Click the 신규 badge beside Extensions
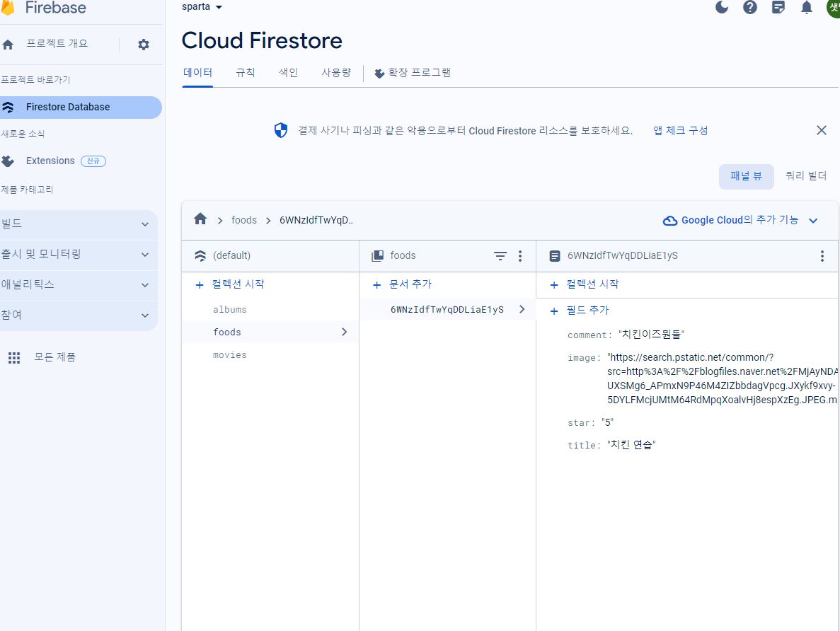This screenshot has width=840, height=631. (93, 161)
